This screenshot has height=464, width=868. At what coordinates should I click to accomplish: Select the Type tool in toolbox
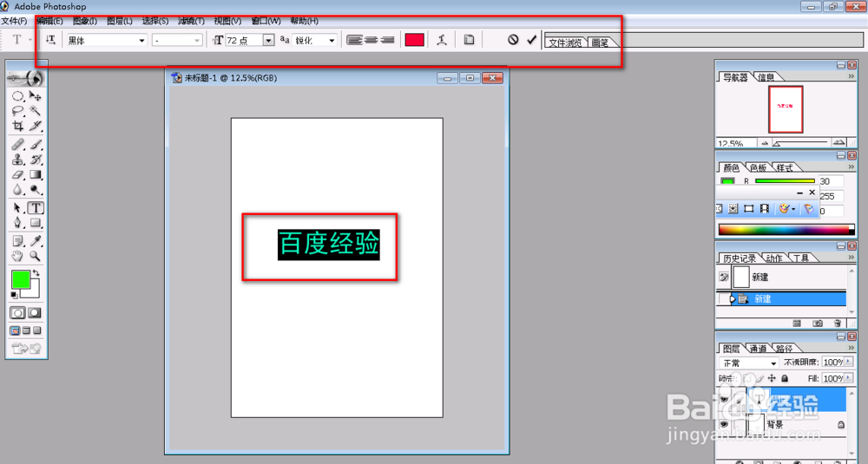click(x=36, y=208)
